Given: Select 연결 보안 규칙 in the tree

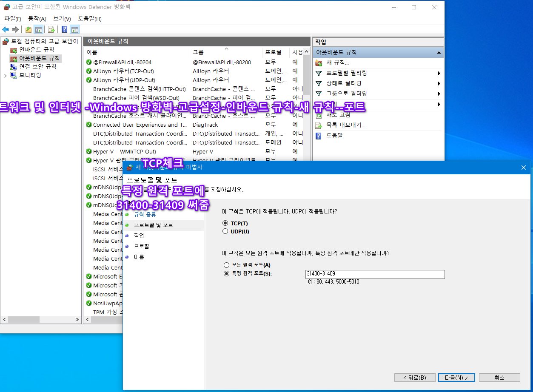Looking at the screenshot, I should (x=37, y=67).
